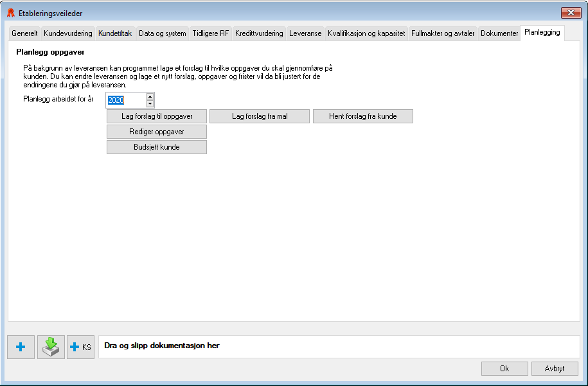Select the Kundetiltak tab
The width and height of the screenshot is (588, 386).
pos(115,33)
